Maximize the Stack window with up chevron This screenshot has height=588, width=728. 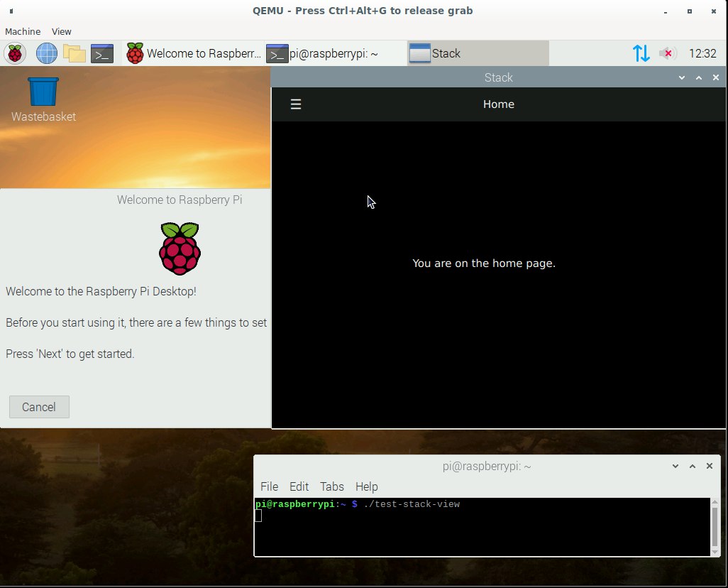point(699,77)
